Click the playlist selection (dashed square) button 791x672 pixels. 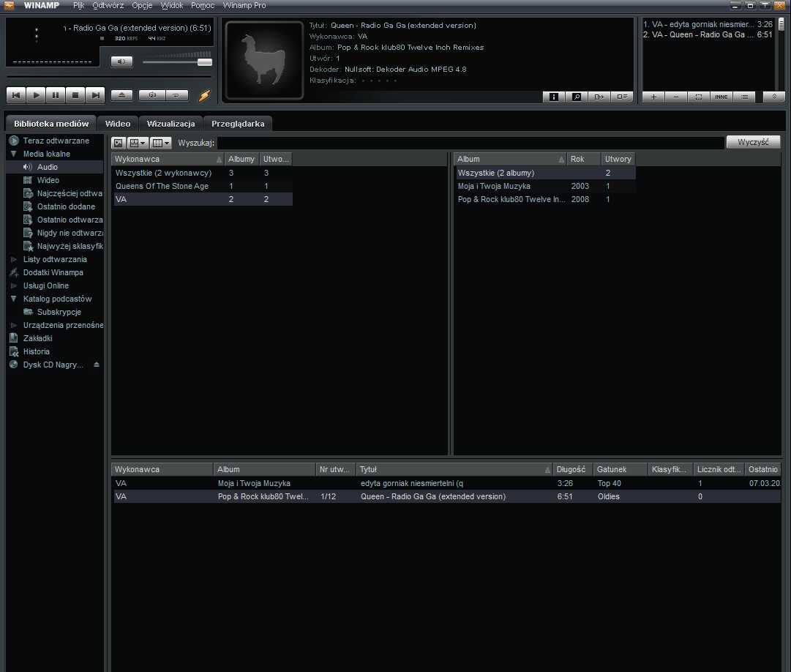[699, 97]
